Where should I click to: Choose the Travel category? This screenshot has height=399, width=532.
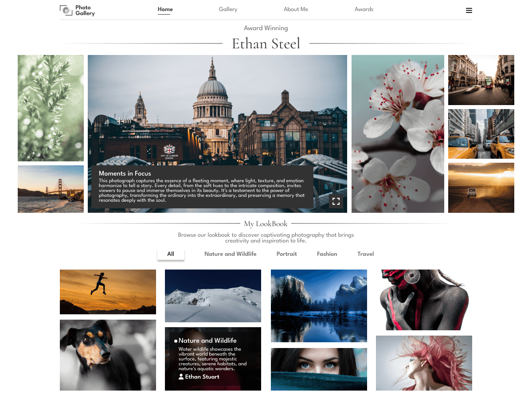tap(365, 254)
